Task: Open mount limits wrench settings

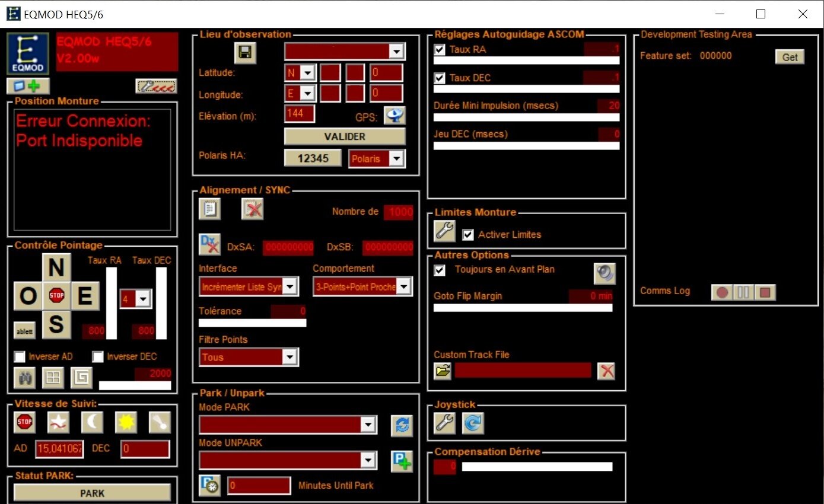Action: point(444,231)
